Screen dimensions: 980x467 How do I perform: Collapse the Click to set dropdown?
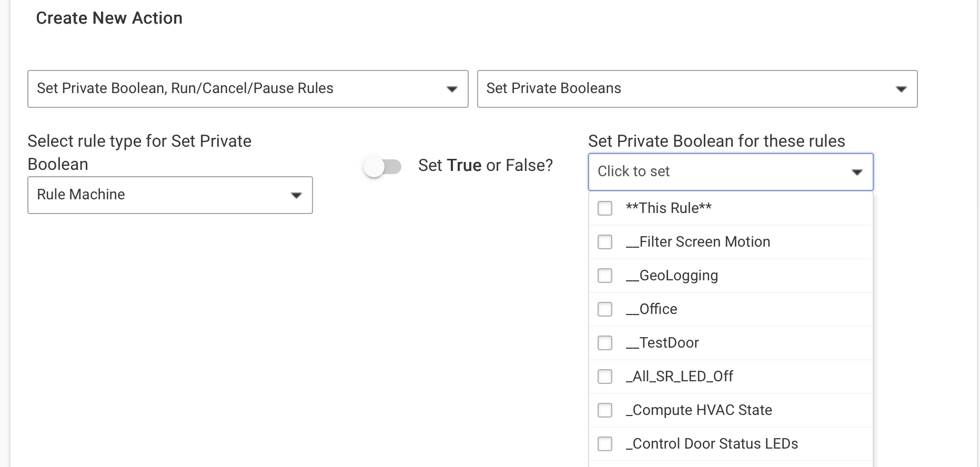pos(730,172)
